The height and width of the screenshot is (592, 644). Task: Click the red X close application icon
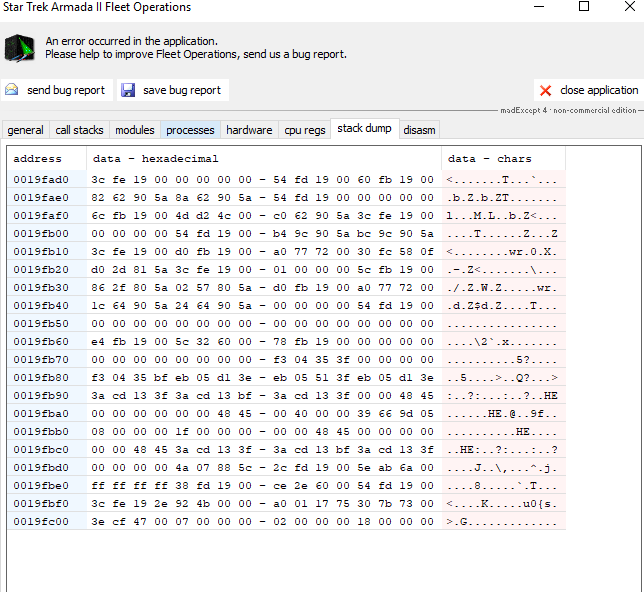click(x=545, y=90)
